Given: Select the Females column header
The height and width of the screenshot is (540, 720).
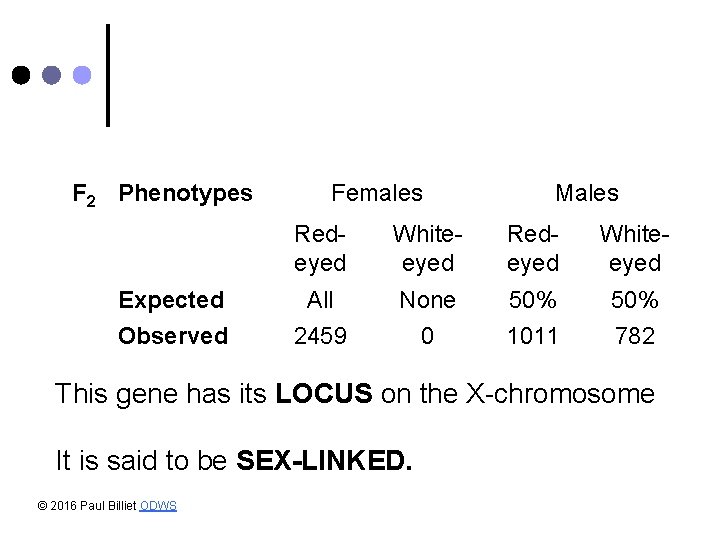Looking at the screenshot, I should (377, 193).
